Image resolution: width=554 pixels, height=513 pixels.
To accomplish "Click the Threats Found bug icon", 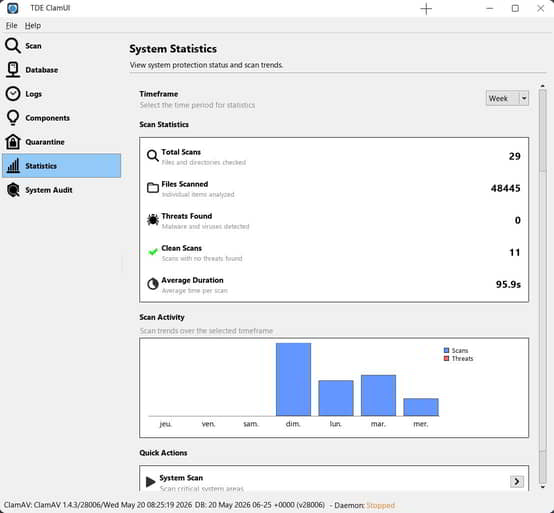I will (153, 220).
